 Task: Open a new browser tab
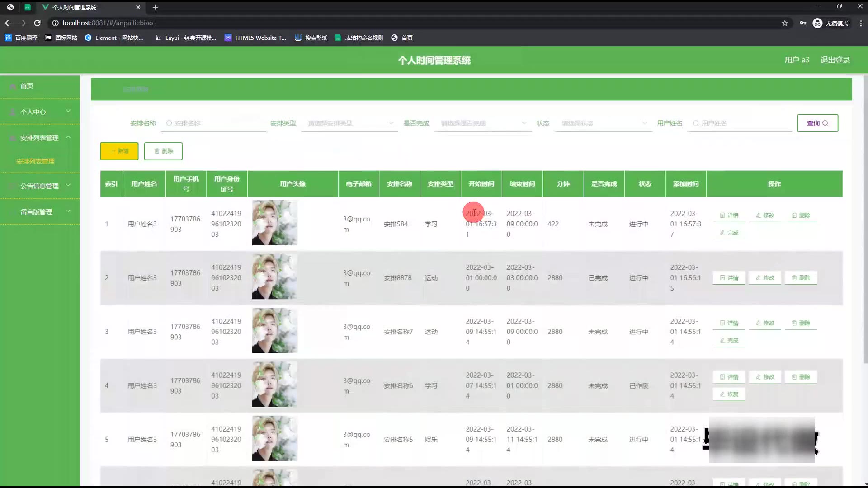click(155, 7)
